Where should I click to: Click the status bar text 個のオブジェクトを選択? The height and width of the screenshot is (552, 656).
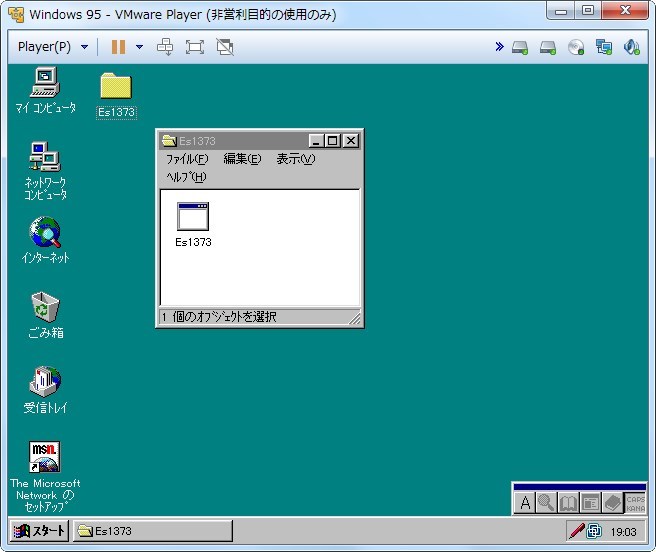[224, 317]
